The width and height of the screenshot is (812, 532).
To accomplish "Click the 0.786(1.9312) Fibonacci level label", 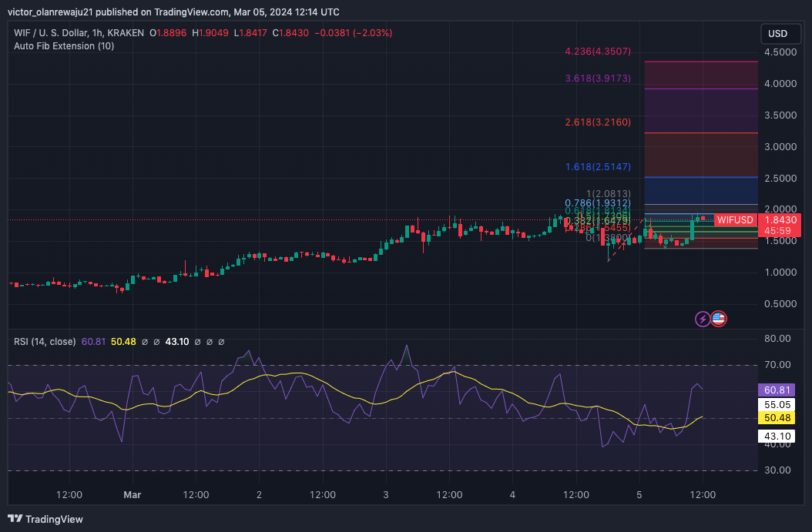I will 598,202.
